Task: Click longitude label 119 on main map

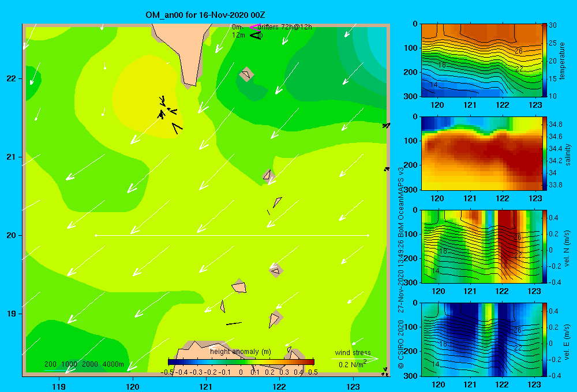Action: point(59,386)
